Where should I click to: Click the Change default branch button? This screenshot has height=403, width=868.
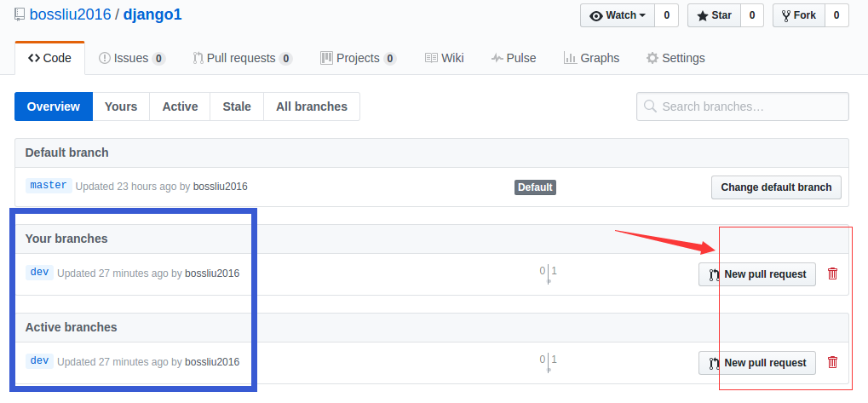(776, 187)
